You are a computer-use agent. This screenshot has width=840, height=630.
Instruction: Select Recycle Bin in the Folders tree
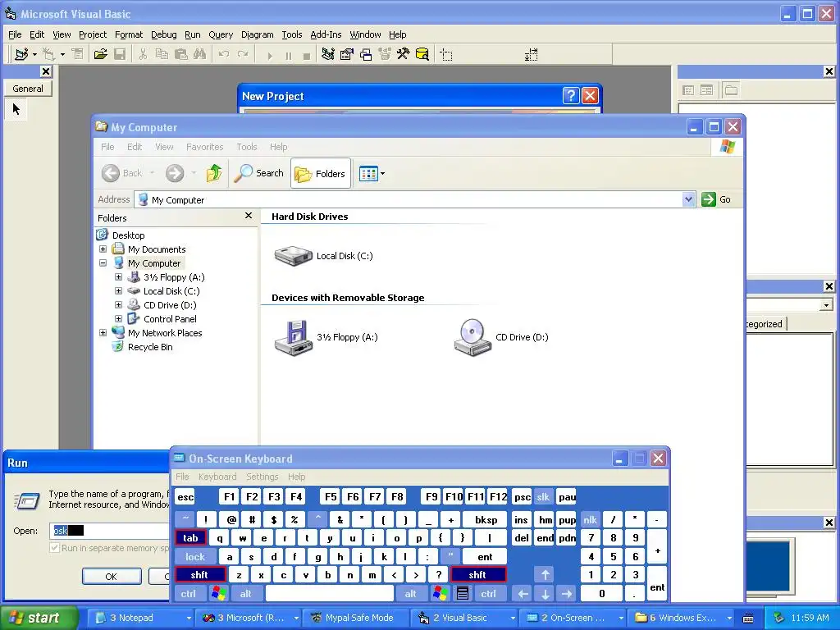click(x=150, y=347)
